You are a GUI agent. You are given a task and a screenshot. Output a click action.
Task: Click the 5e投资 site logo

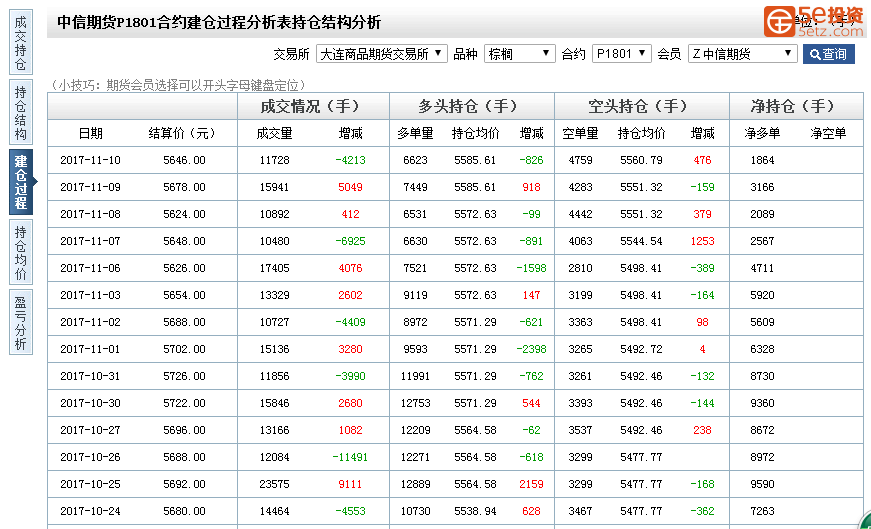click(x=814, y=22)
